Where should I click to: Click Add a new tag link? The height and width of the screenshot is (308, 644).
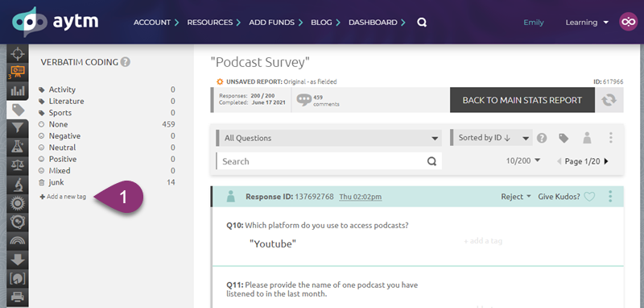(63, 197)
